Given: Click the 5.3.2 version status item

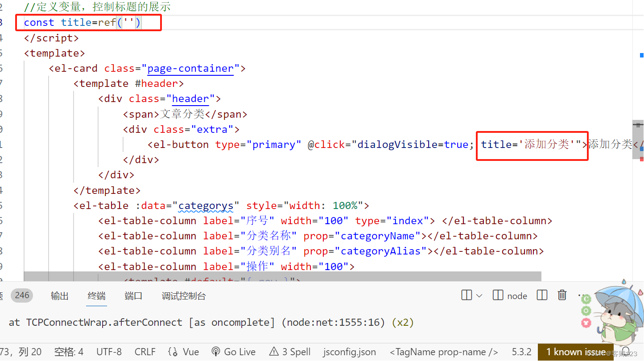Looking at the screenshot, I should [521, 352].
